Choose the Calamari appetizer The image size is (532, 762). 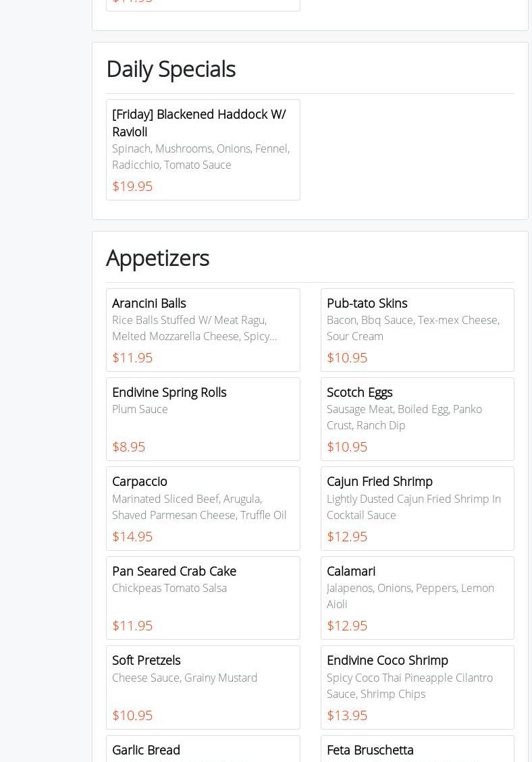(417, 597)
